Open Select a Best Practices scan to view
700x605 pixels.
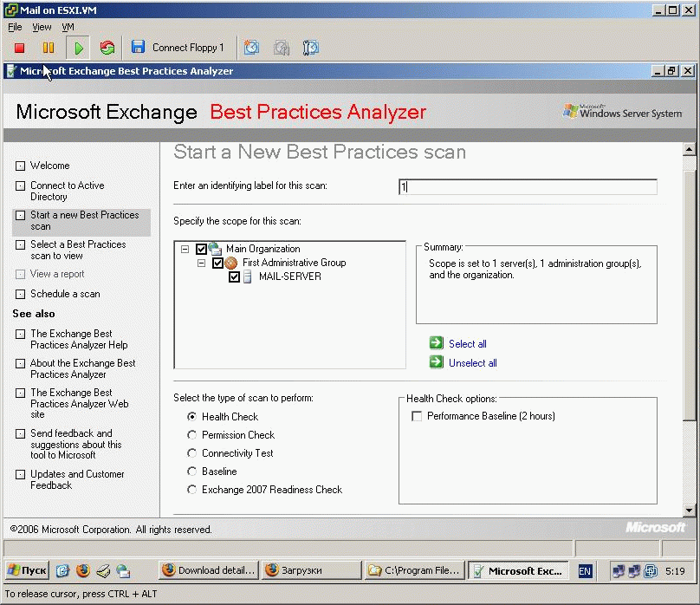tap(78, 250)
